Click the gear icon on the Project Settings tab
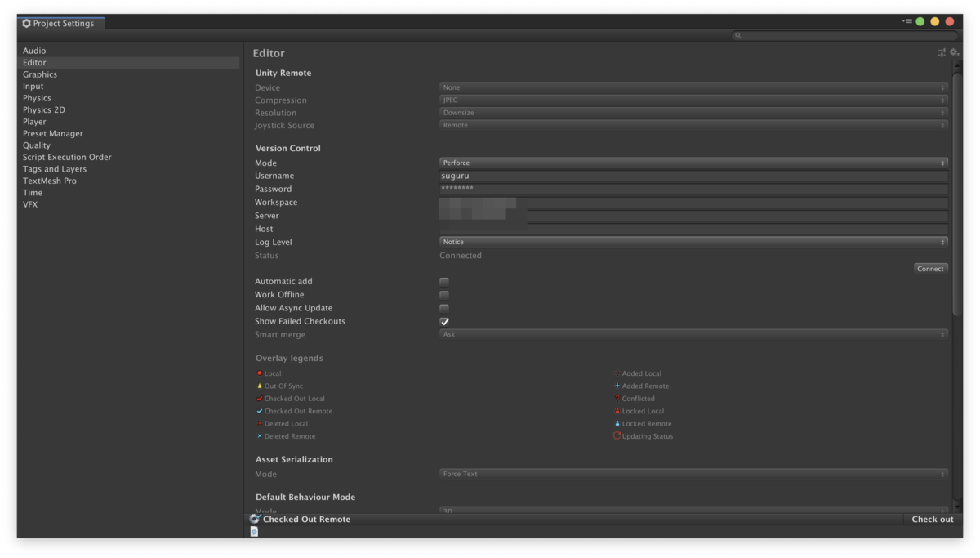Viewport: 980px width, 558px height. [26, 24]
